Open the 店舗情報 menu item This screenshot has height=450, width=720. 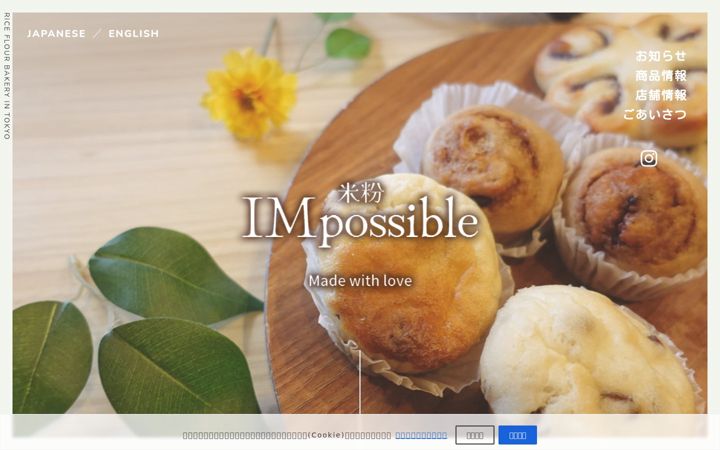pyautogui.click(x=661, y=95)
